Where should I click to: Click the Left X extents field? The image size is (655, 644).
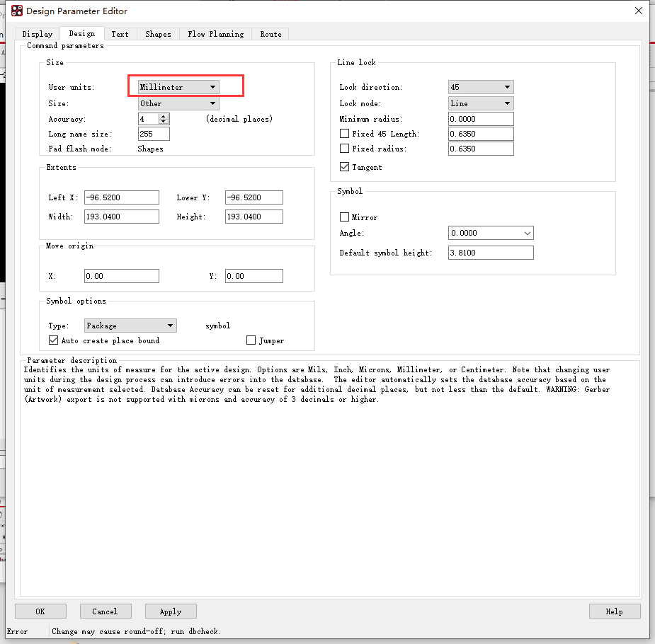click(x=121, y=197)
